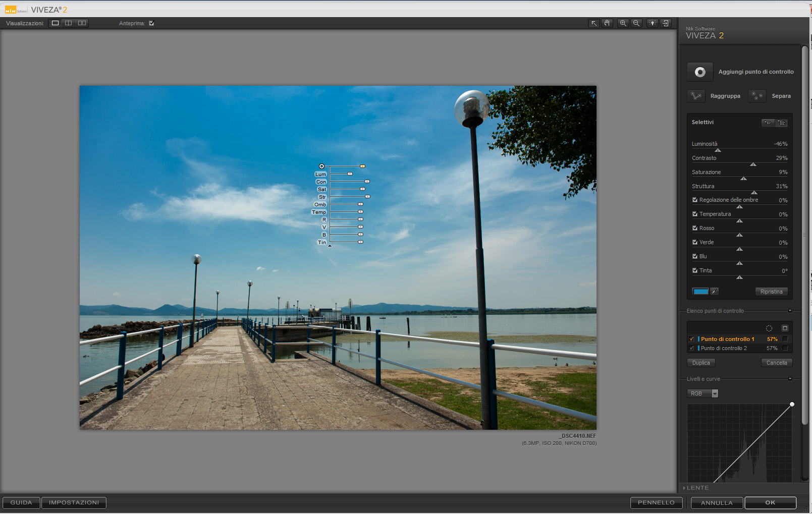Show mask for Punto di controllo 1
Image resolution: width=812 pixels, height=514 pixels.
pos(785,339)
